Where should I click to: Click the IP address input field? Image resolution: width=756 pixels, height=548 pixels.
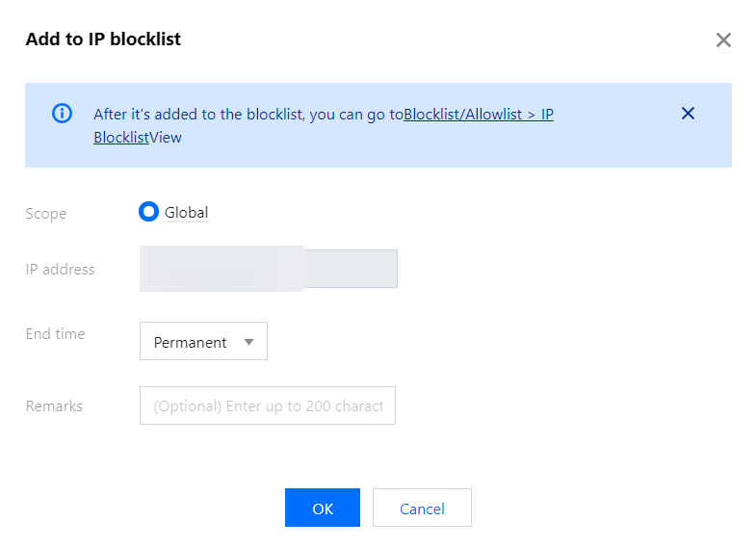point(268,269)
